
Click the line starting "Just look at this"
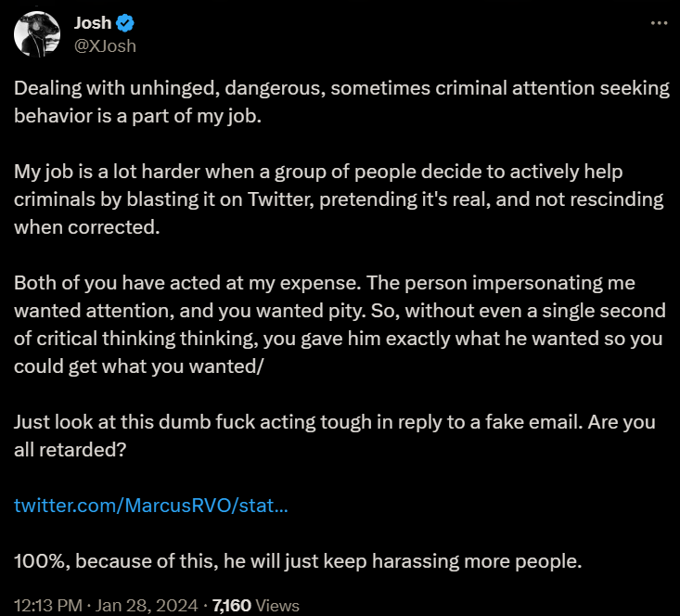pos(334,422)
